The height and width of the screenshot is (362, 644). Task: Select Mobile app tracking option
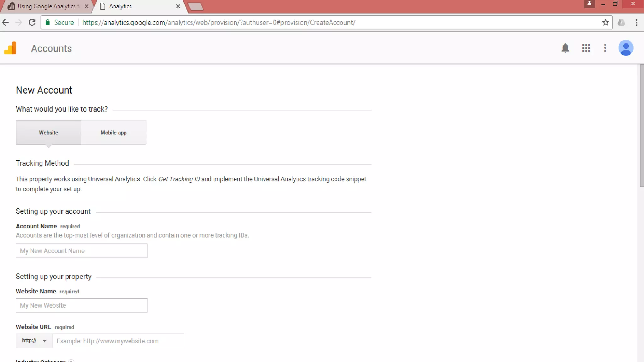point(114,133)
